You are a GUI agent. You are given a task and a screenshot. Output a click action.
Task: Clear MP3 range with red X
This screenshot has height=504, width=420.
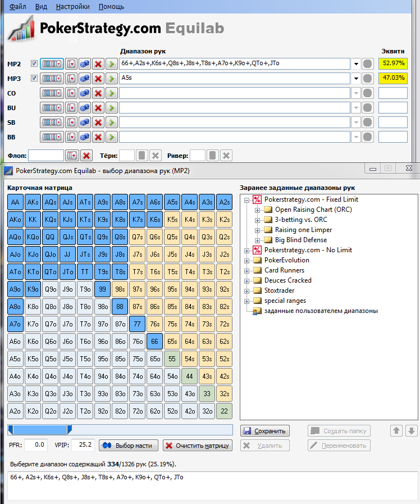[98, 79]
